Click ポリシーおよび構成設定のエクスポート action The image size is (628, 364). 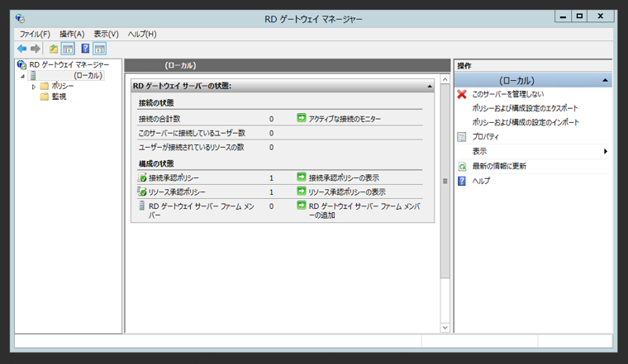525,108
